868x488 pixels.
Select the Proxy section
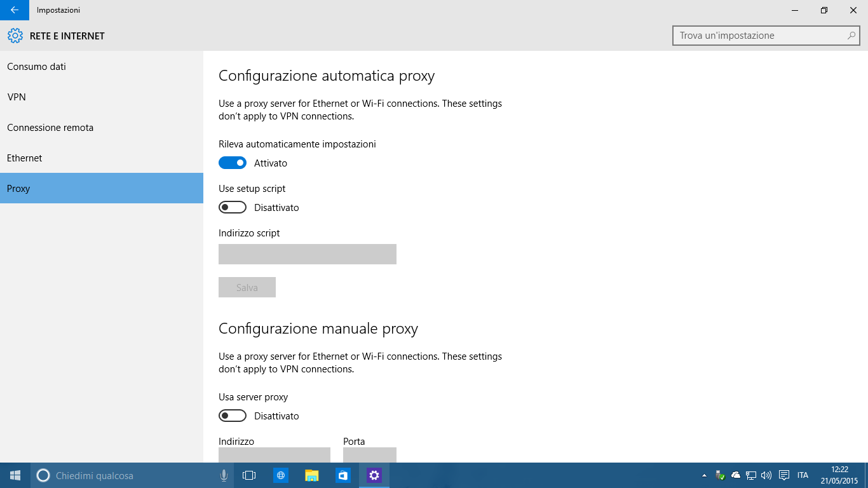point(102,189)
